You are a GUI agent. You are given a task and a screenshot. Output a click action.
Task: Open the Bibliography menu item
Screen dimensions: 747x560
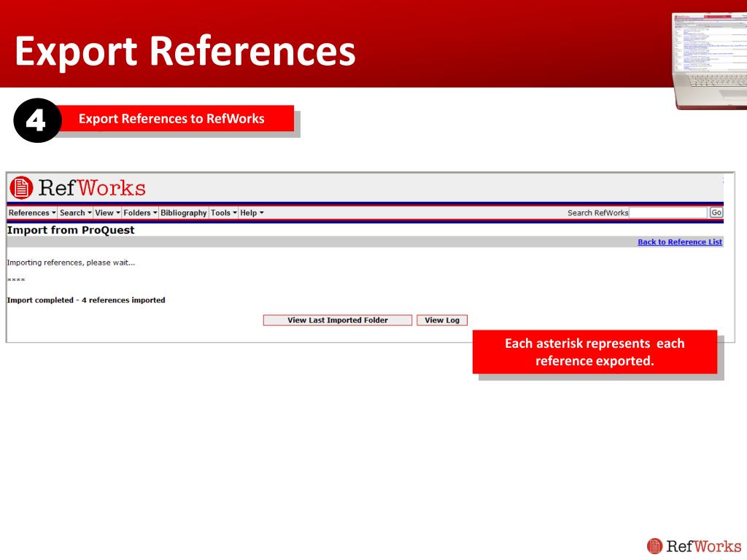pyautogui.click(x=183, y=213)
